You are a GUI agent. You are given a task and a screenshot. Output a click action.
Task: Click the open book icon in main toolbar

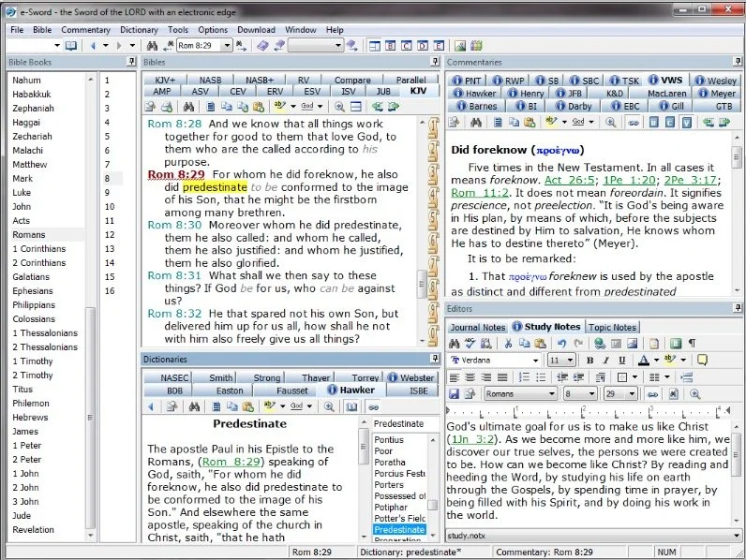tap(71, 46)
